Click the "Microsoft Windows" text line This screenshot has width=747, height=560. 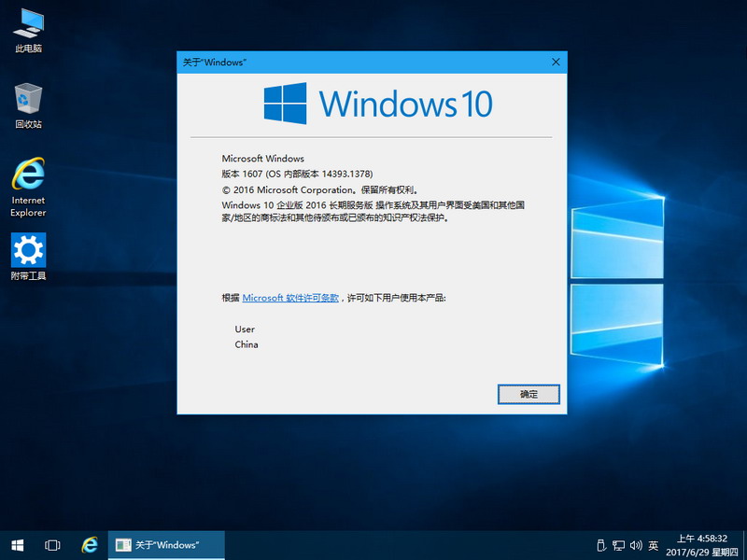[x=263, y=159]
